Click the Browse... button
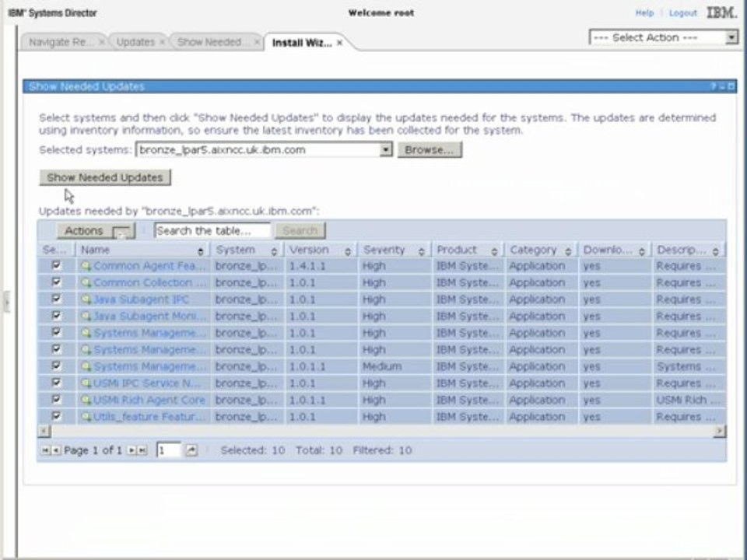The height and width of the screenshot is (560, 747). click(x=430, y=150)
